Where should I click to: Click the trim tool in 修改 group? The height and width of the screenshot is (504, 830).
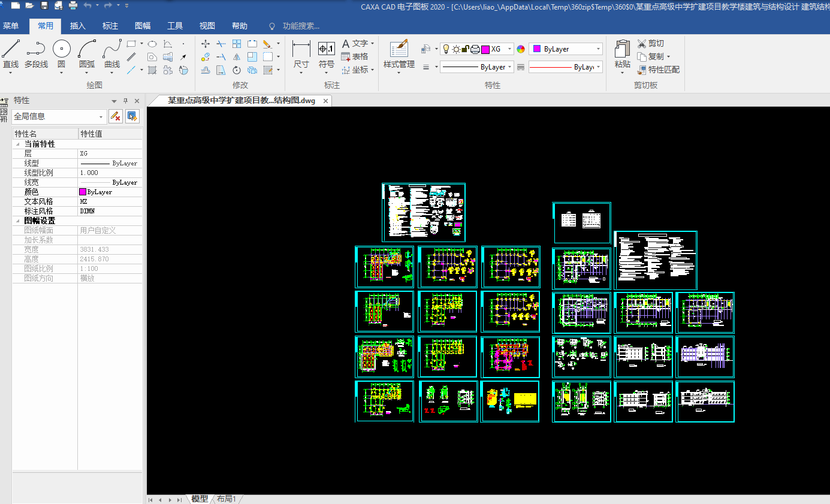(x=221, y=44)
